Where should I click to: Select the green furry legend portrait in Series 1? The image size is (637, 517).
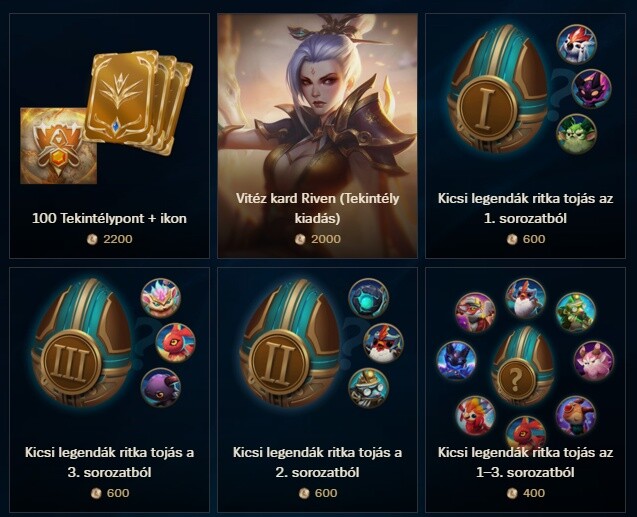tap(576, 134)
